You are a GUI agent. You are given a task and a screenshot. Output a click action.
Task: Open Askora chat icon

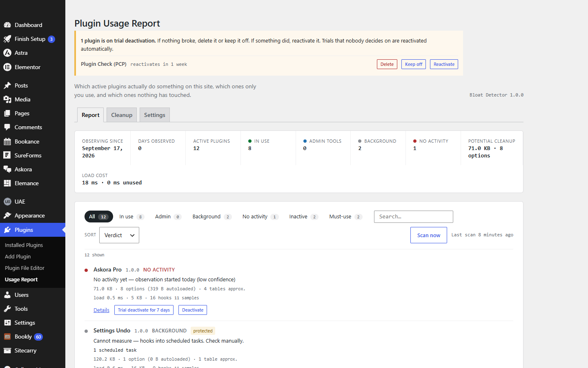pyautogui.click(x=7, y=169)
